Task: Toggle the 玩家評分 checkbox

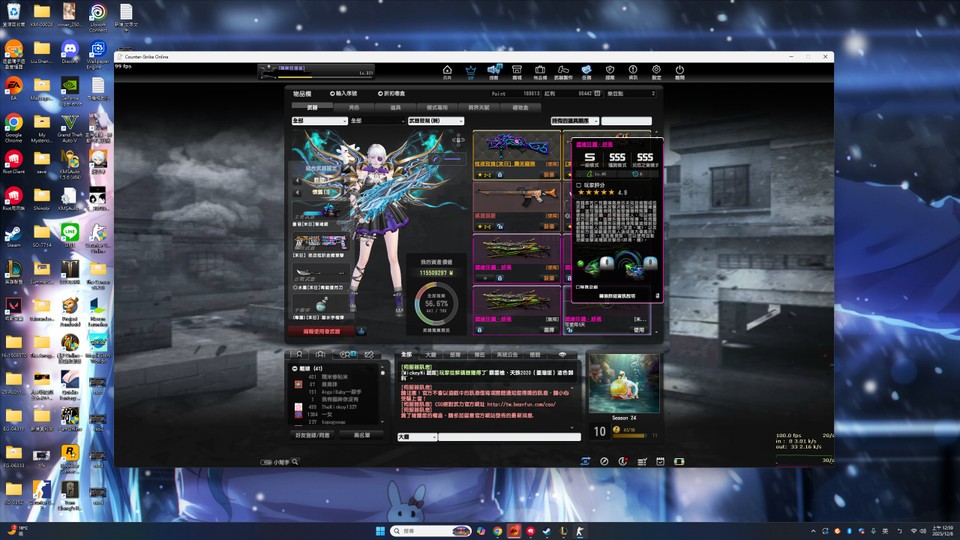Action: point(579,184)
